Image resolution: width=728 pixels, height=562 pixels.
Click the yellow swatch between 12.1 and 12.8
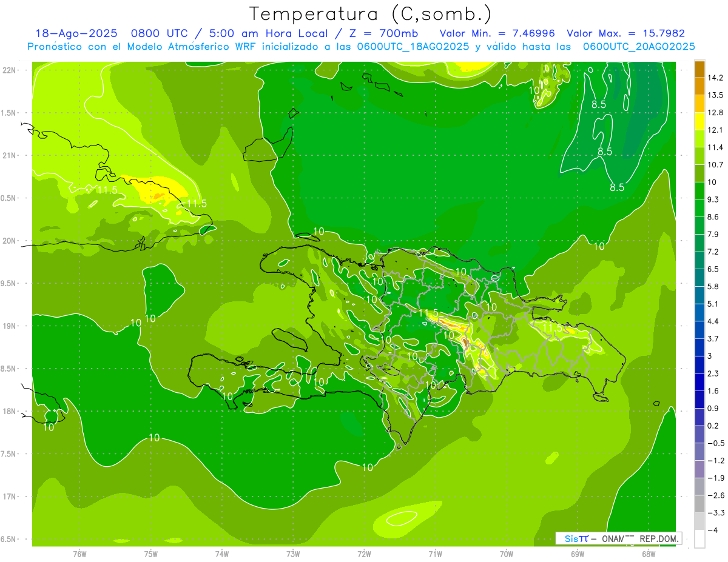[699, 121]
